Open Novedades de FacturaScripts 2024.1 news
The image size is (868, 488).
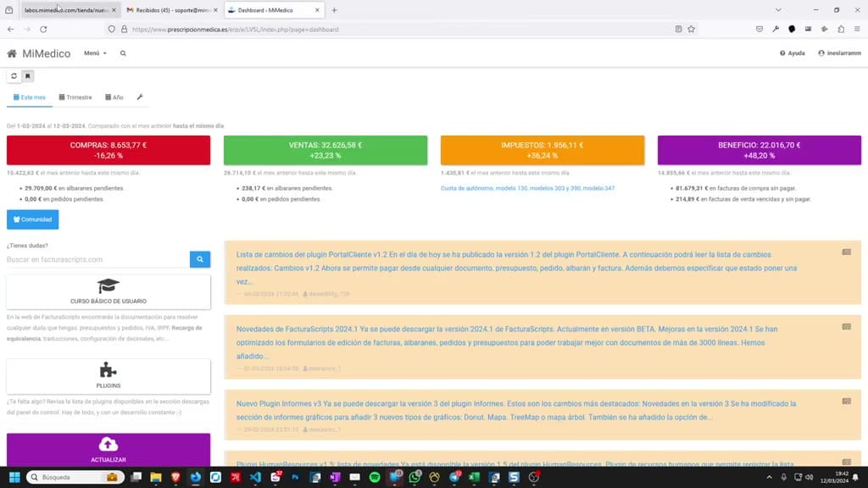(x=507, y=342)
